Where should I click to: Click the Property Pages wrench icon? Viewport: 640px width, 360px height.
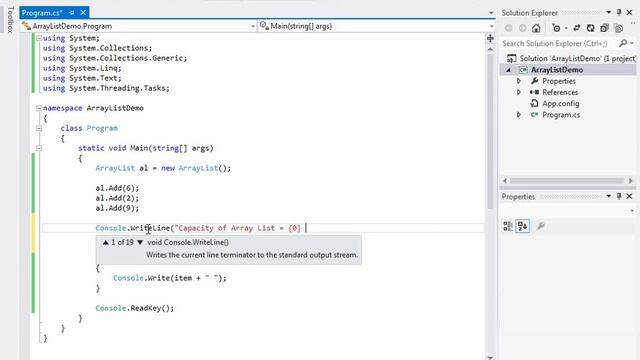coord(541,226)
